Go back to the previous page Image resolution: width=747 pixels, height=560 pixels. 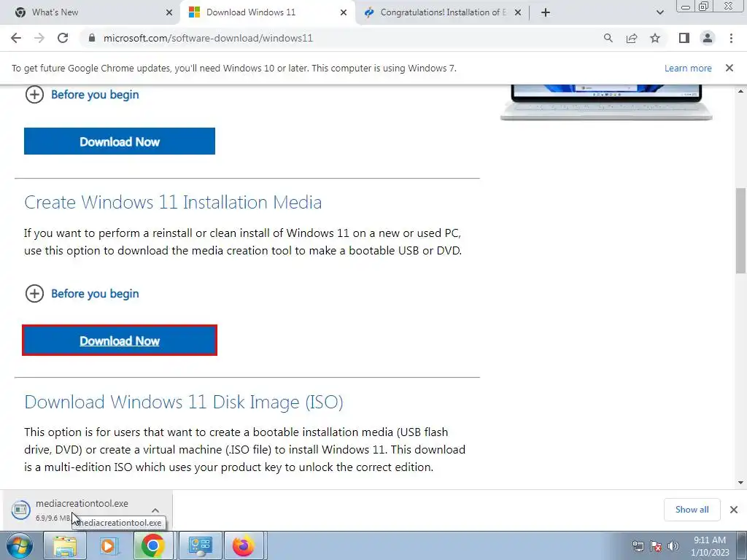coord(16,38)
